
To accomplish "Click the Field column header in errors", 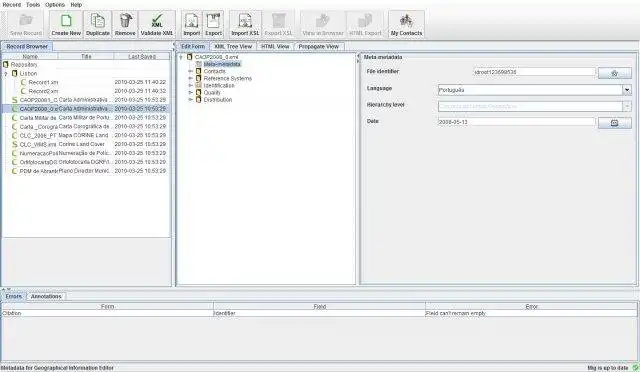I will click(x=320, y=306).
